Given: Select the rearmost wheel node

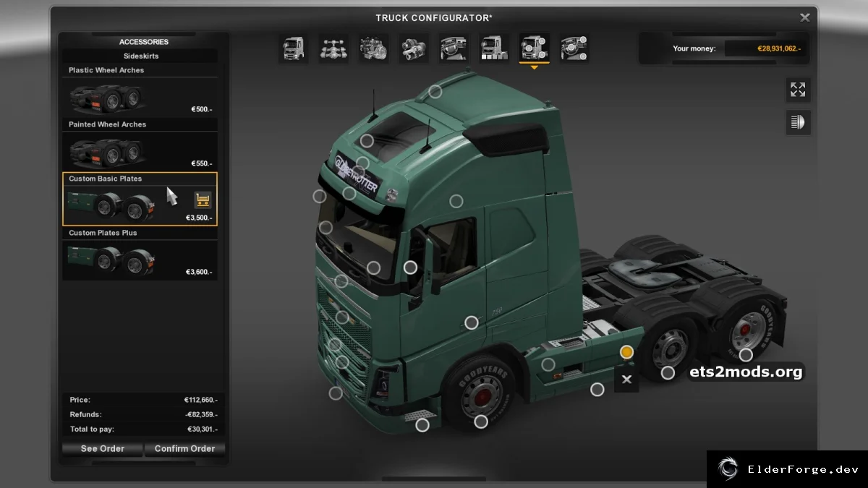Looking at the screenshot, I should (746, 355).
